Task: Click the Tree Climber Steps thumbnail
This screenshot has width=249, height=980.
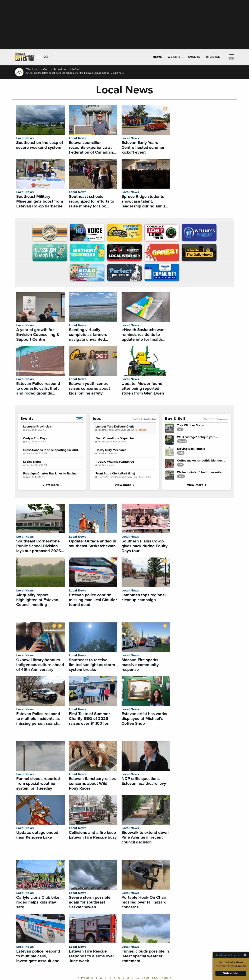Action: click(x=170, y=428)
